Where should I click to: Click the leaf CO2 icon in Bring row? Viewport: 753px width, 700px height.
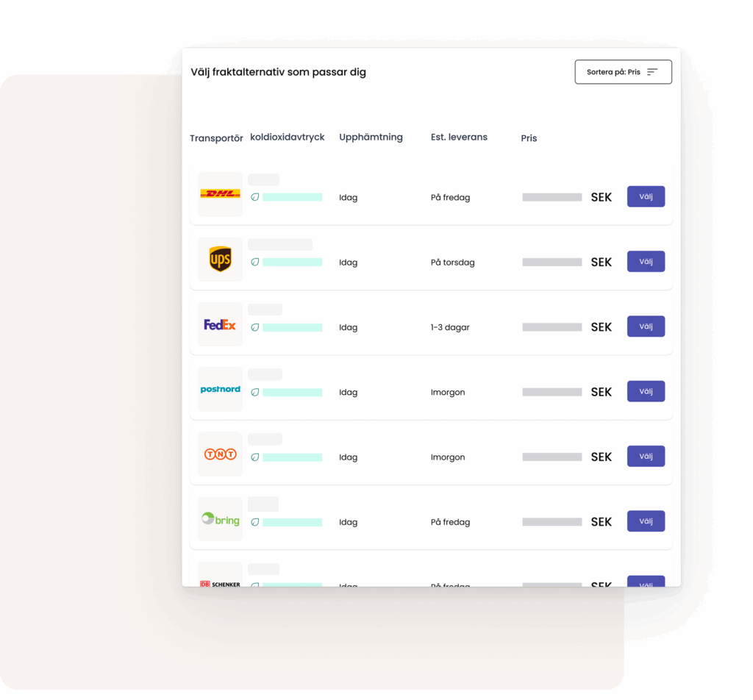[255, 522]
